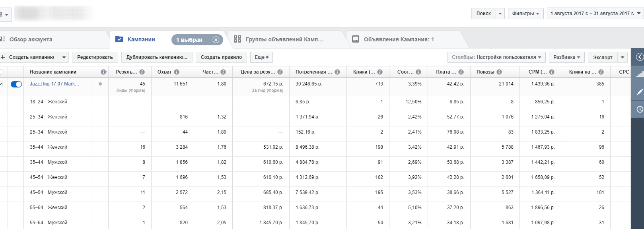Click the info icon beside the 'CPM (…' header
This screenshot has width=644, height=229.
(x=552, y=72)
